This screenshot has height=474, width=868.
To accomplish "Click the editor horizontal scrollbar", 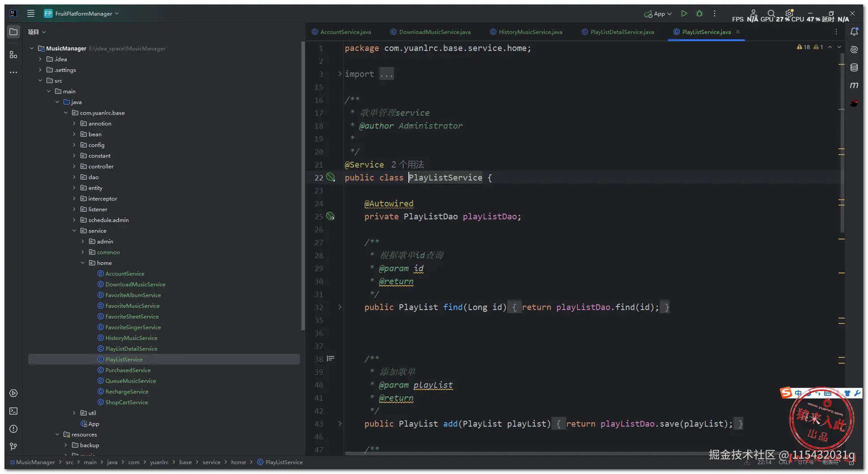I will click(528, 453).
